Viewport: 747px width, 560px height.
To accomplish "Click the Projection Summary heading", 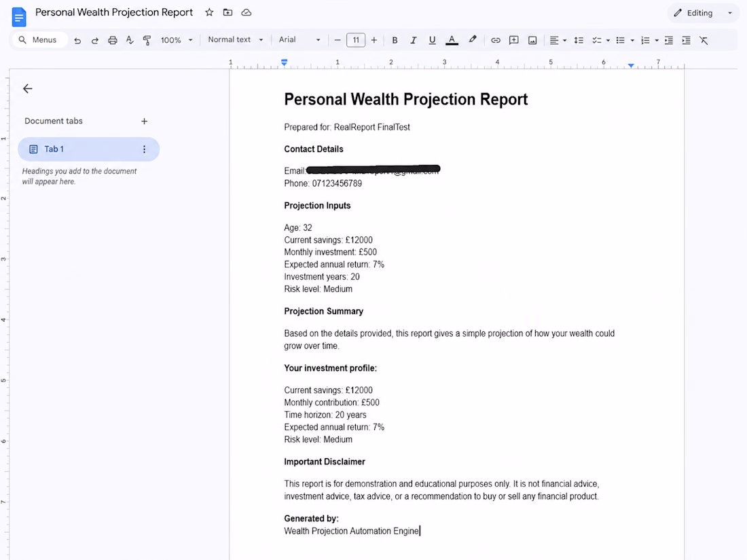I will click(x=324, y=312).
